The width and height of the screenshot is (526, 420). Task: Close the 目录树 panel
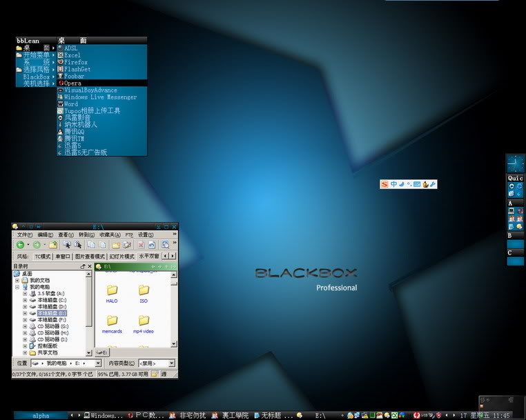90,266
